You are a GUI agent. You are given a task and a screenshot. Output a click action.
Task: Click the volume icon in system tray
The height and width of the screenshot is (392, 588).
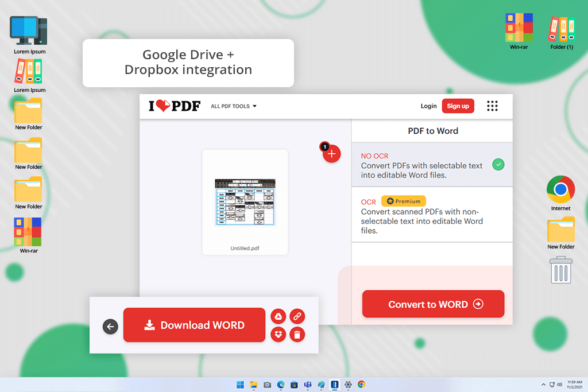click(559, 385)
